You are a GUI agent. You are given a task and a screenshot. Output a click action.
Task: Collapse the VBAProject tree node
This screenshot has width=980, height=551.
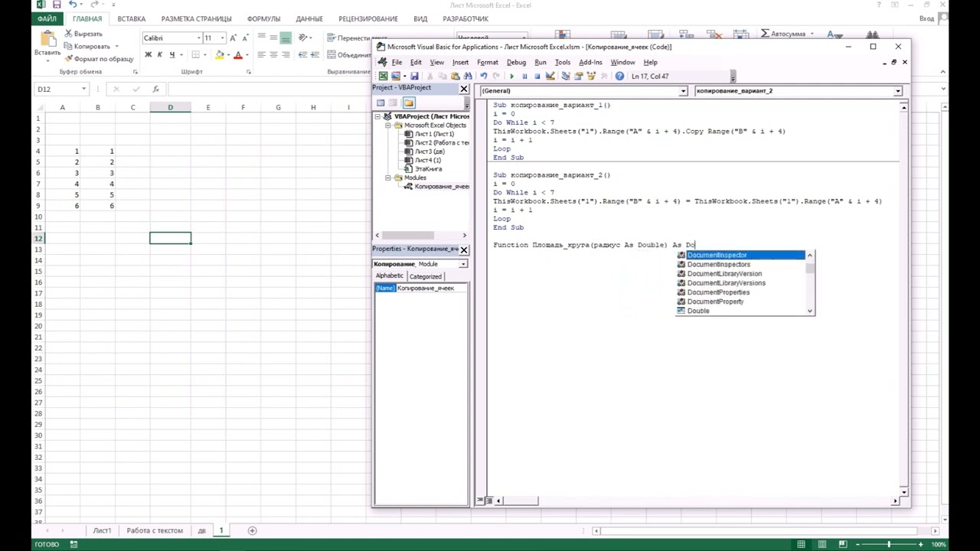coord(378,116)
